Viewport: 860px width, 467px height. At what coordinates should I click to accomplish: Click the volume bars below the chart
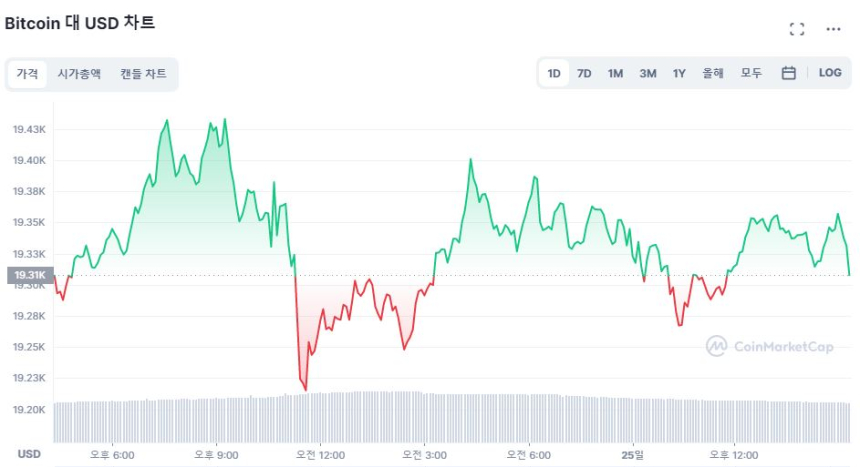(x=450, y=418)
